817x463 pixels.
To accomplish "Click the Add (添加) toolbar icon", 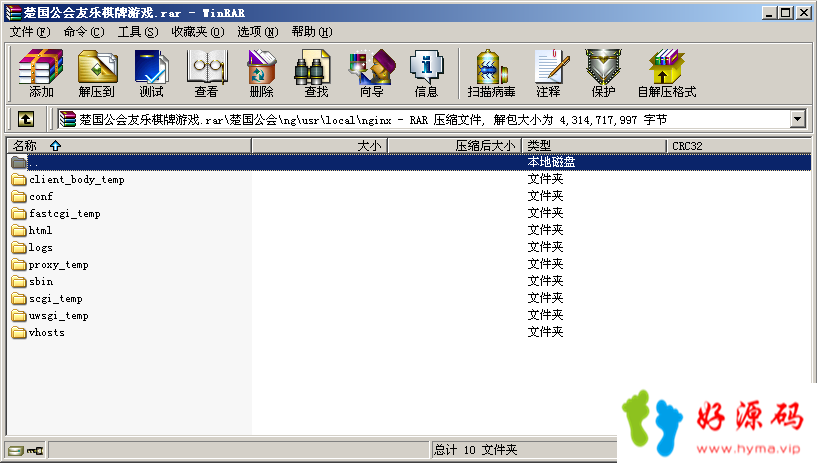I will (x=41, y=73).
